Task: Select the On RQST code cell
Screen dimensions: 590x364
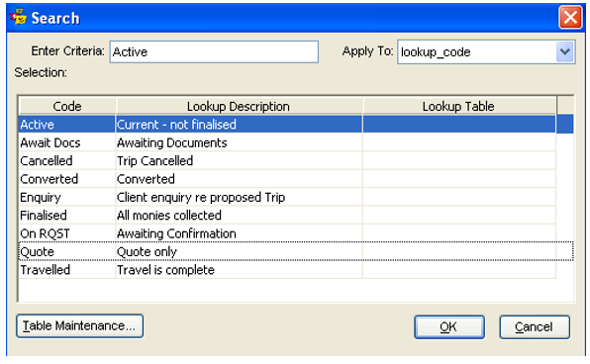Action: (x=67, y=233)
